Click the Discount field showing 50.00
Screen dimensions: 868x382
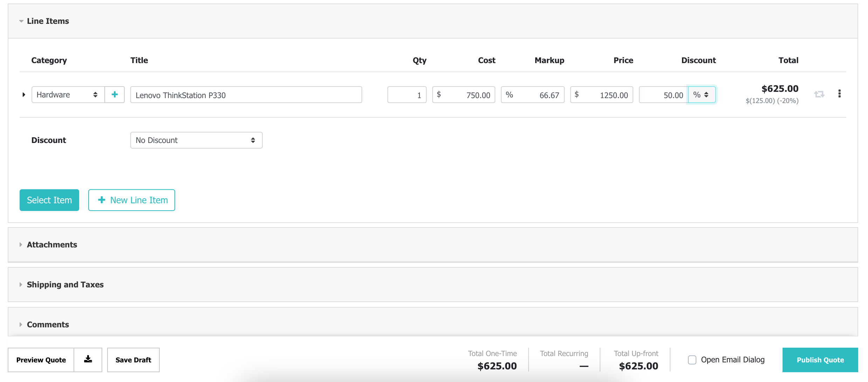663,95
